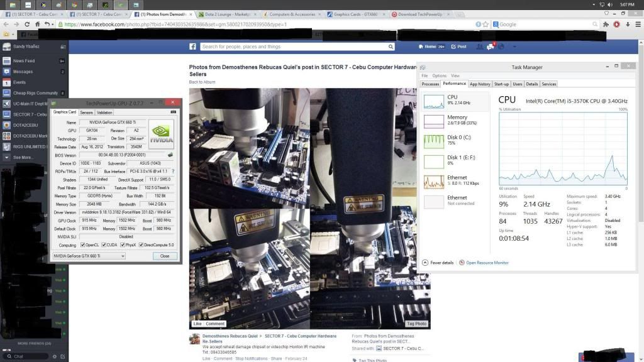
Task: Open Events in Facebook sidebar
Action: [x=19, y=82]
